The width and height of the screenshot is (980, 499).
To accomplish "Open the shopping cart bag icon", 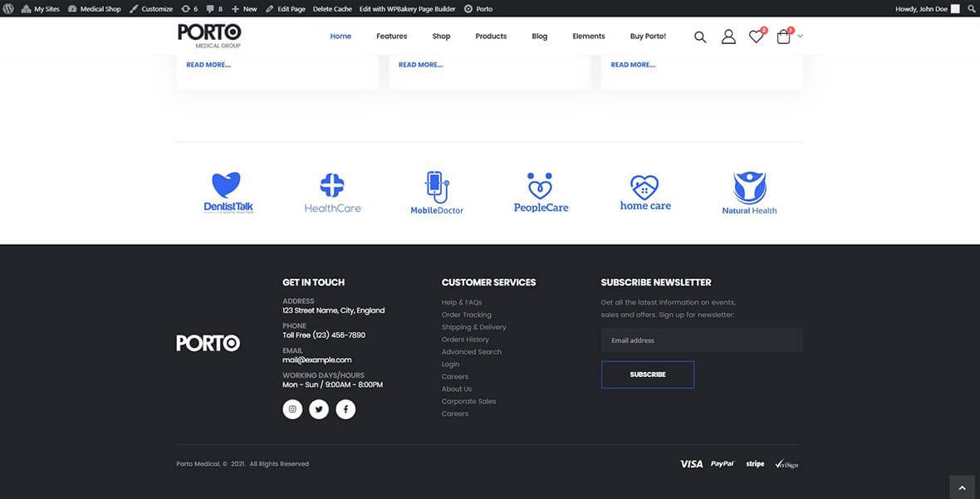I will 783,37.
